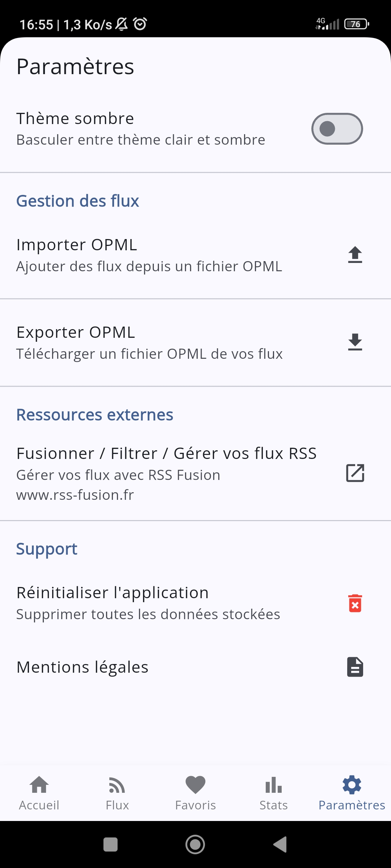Open the Mentions légales label

coord(83,667)
